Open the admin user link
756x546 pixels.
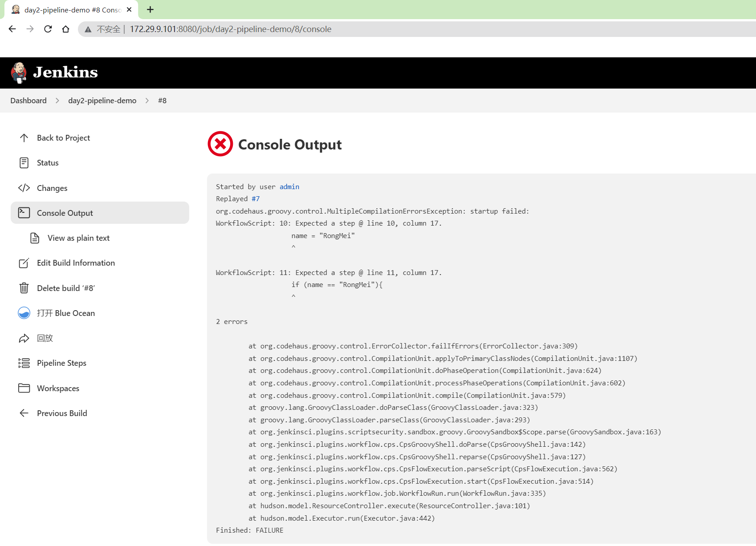point(289,187)
